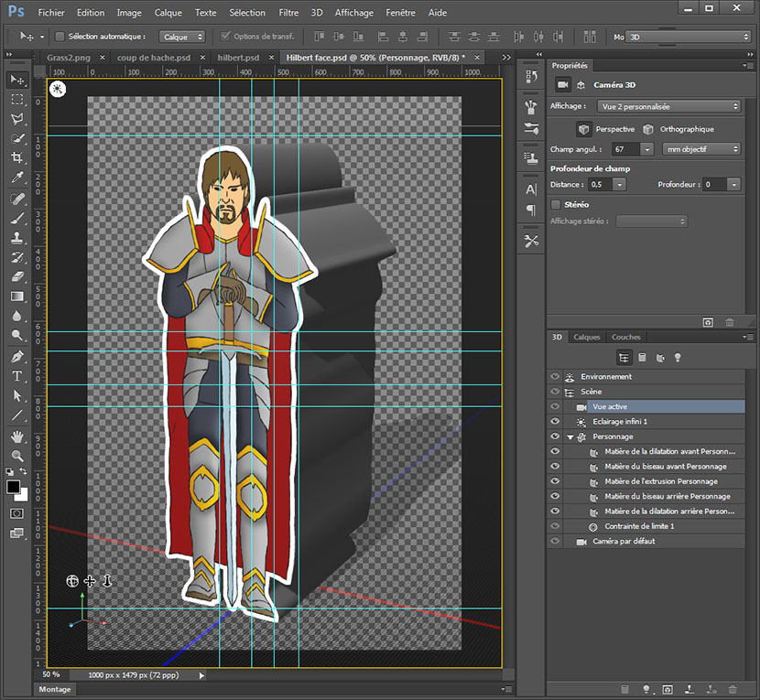Show more document tabs
The width and height of the screenshot is (760, 700).
pos(506,57)
